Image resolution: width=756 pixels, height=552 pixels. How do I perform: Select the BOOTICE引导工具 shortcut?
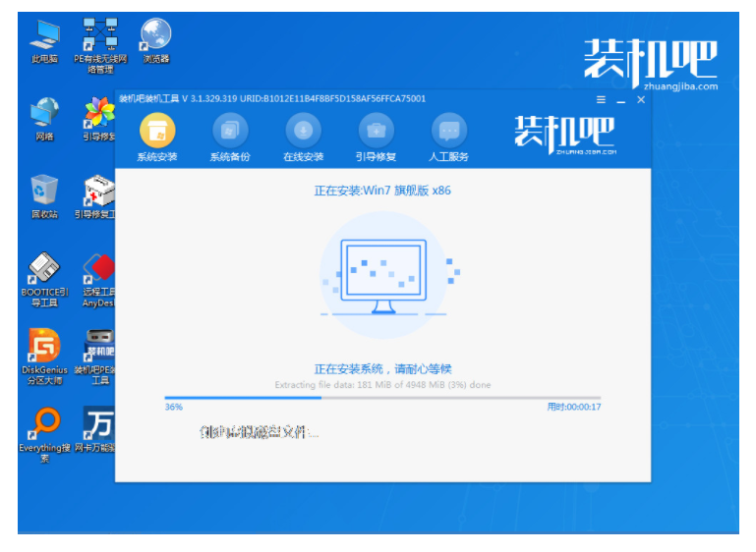tap(44, 270)
